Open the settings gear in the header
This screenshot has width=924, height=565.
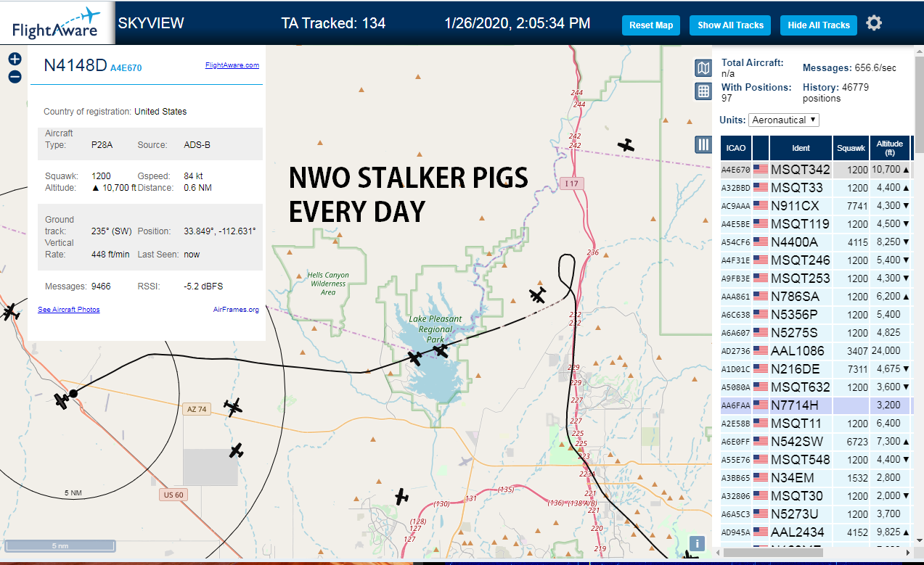pos(874,23)
